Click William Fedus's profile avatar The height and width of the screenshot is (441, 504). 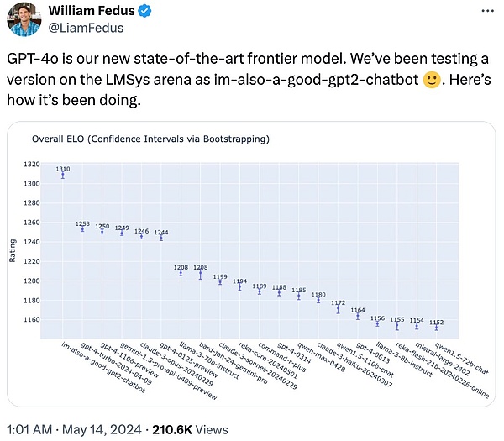[24, 20]
